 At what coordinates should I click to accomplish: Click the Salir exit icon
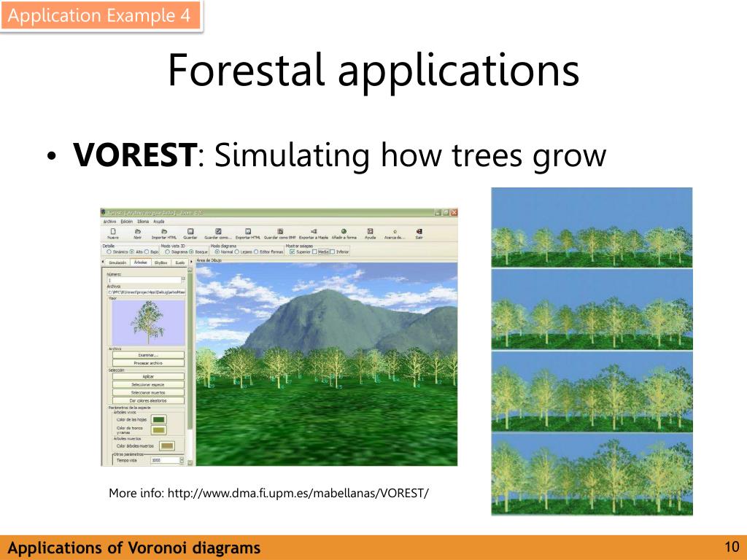pyautogui.click(x=419, y=231)
